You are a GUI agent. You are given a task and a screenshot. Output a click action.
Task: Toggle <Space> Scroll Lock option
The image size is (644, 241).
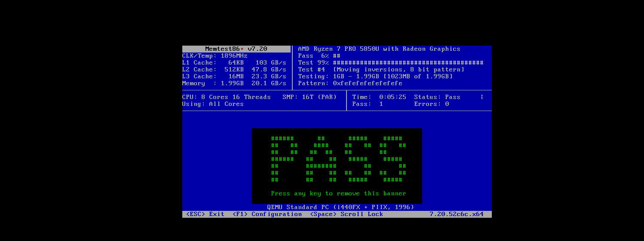346,214
